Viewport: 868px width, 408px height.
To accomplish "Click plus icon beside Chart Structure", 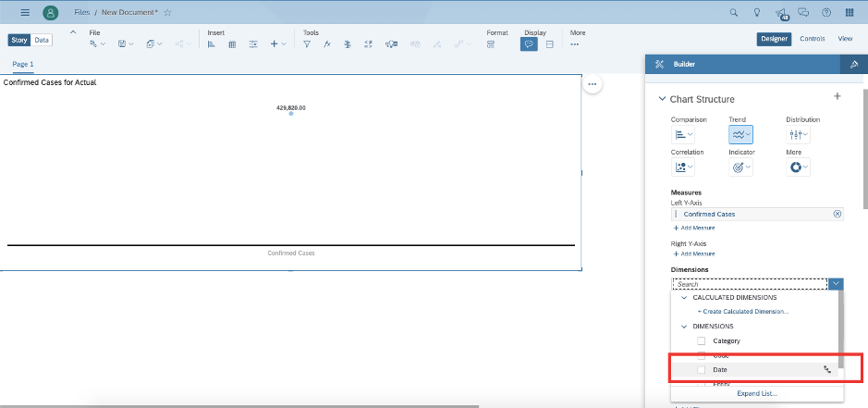I will pos(837,96).
